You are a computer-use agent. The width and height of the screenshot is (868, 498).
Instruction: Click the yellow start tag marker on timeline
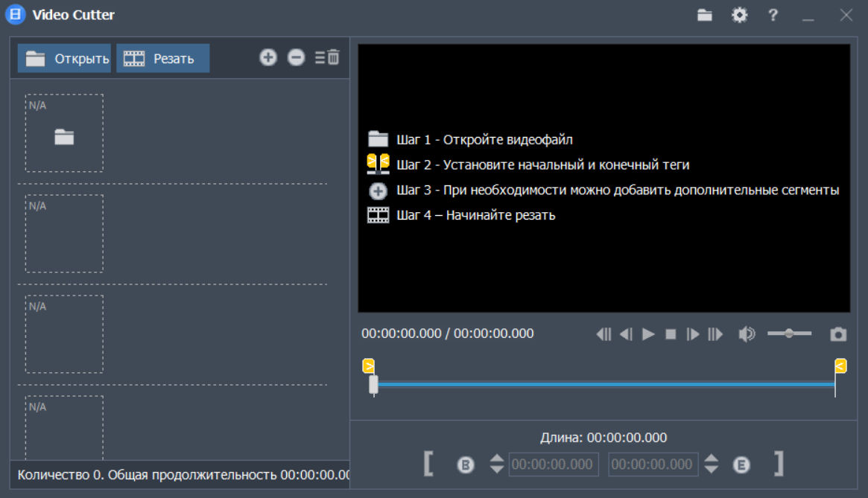pyautogui.click(x=368, y=365)
